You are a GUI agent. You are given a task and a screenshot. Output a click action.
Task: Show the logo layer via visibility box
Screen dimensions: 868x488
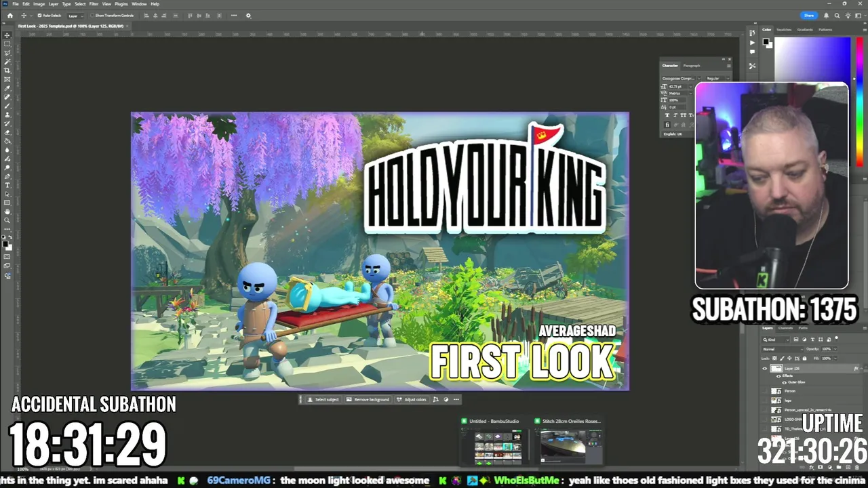click(x=765, y=401)
